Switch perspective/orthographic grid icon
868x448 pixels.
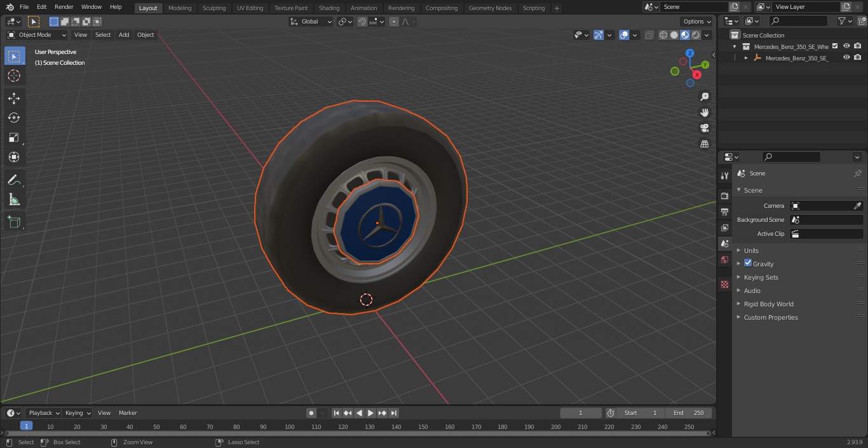point(705,144)
